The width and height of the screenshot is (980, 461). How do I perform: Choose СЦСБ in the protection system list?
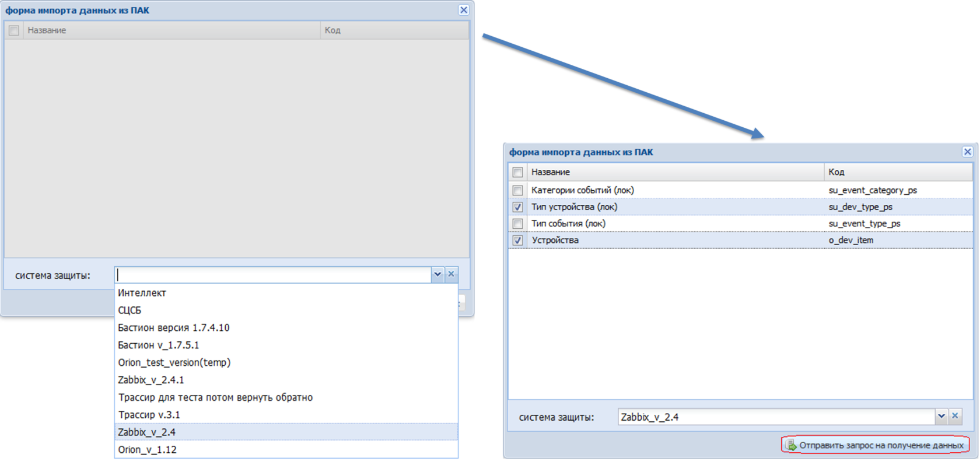click(286, 310)
